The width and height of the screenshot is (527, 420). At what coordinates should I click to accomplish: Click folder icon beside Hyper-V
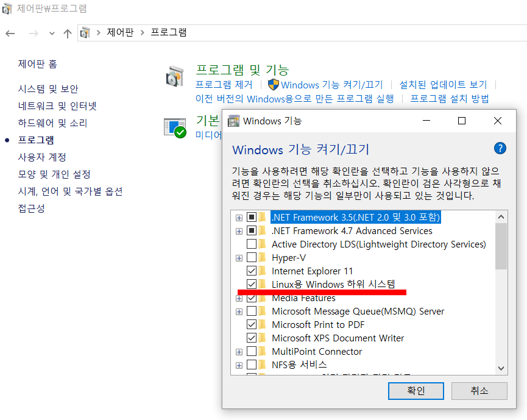click(263, 258)
